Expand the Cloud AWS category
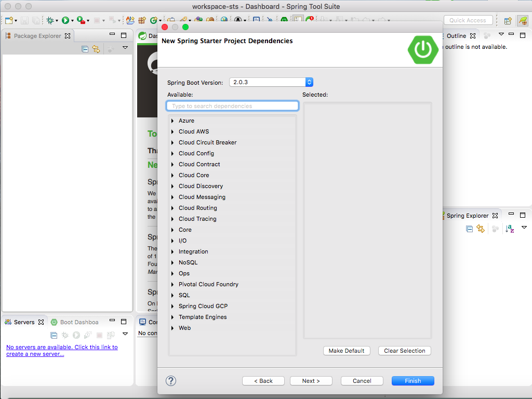 coord(172,131)
